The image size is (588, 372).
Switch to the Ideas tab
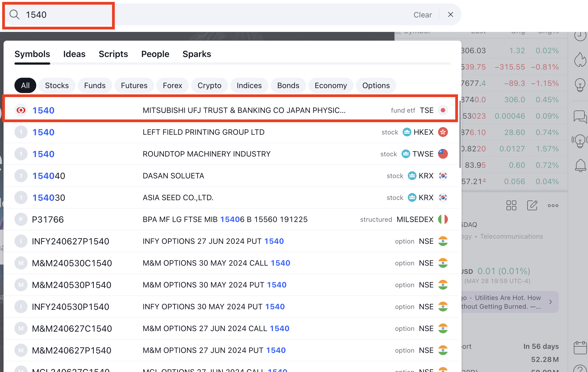(x=74, y=54)
